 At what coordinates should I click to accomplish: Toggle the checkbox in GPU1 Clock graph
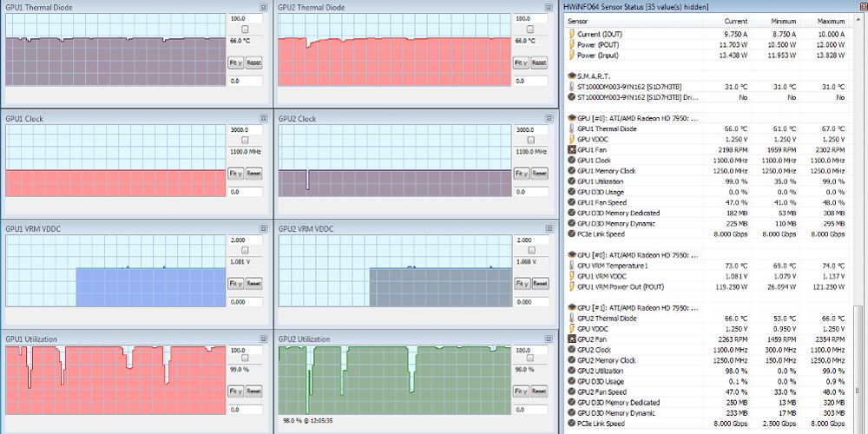[246, 140]
